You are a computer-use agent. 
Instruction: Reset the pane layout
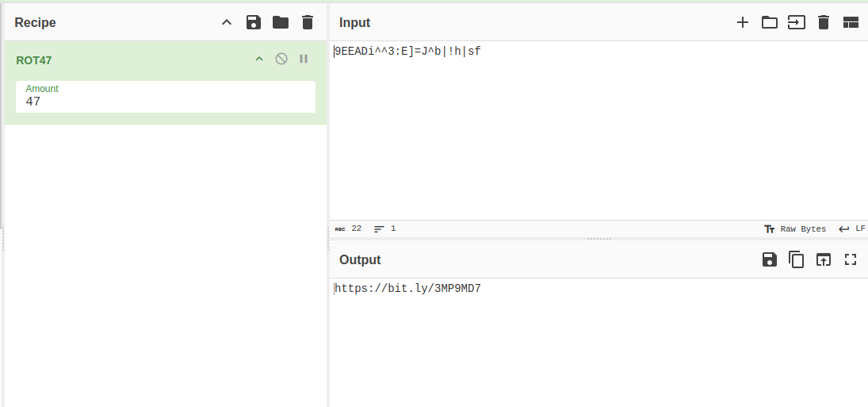click(851, 22)
